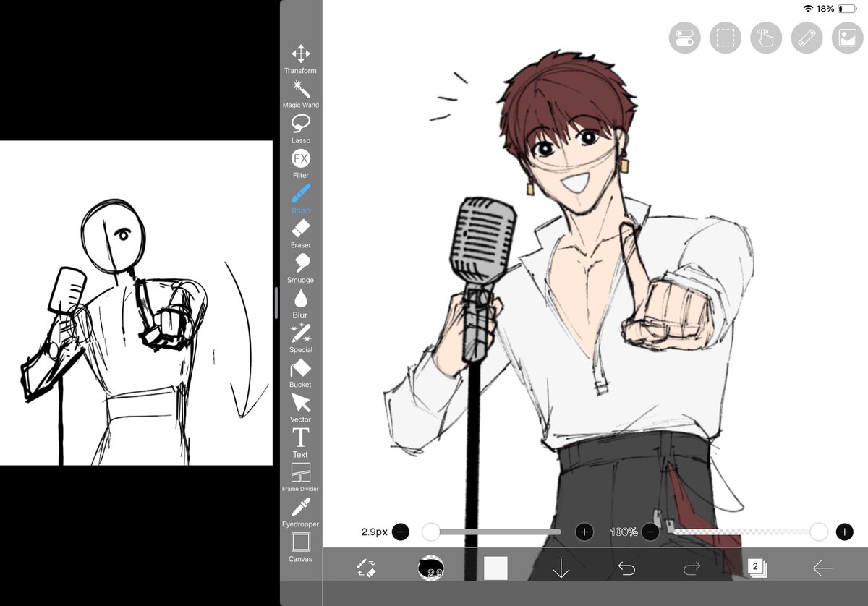Tap the down arrow to hide toolbar
The height and width of the screenshot is (606, 868).
click(x=561, y=568)
